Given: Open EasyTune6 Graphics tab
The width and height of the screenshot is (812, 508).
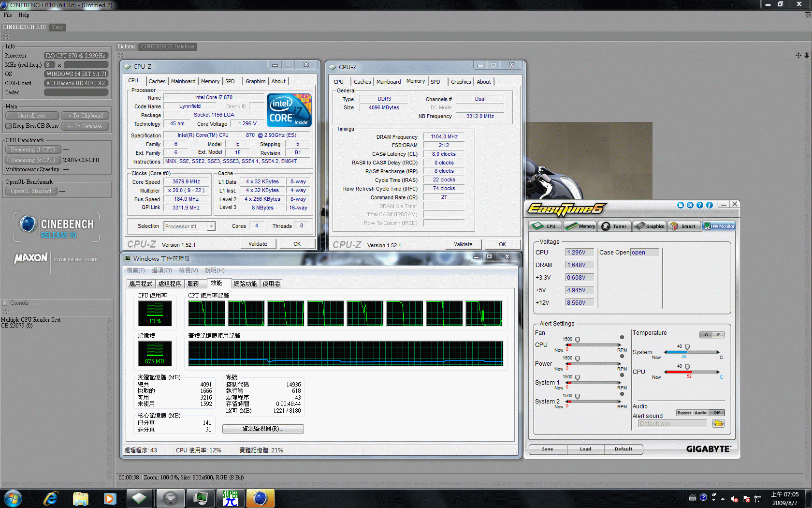Looking at the screenshot, I should tap(650, 226).
